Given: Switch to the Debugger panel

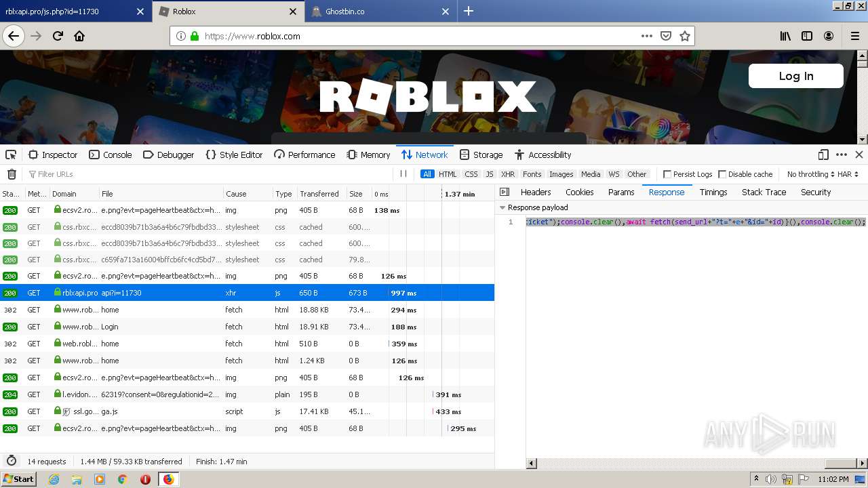Looking at the screenshot, I should (x=169, y=155).
